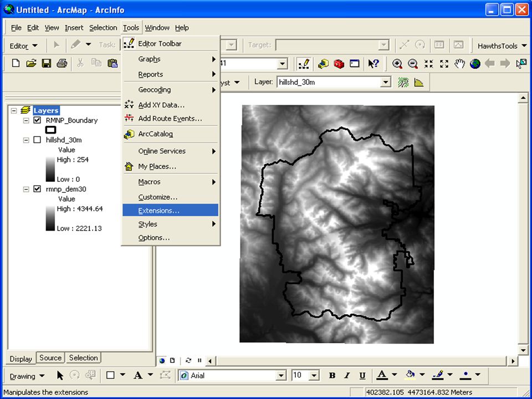Click the Cut scissors icon
The height and width of the screenshot is (399, 532).
(x=80, y=63)
